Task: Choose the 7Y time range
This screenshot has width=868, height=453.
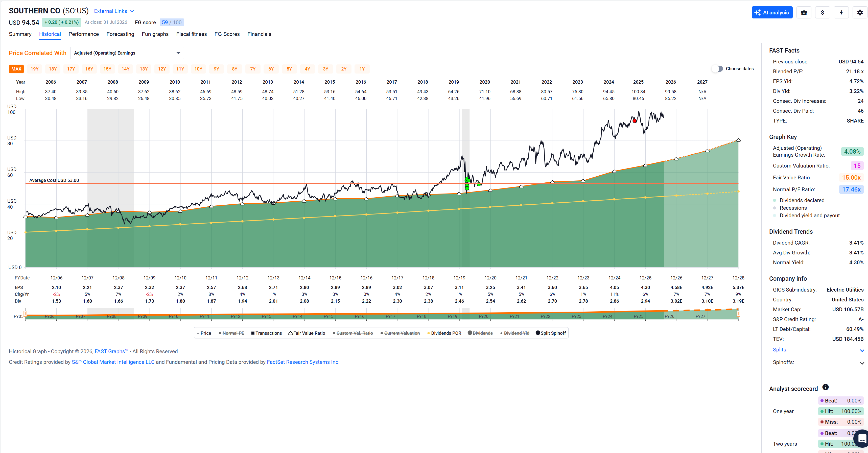Action: (253, 69)
